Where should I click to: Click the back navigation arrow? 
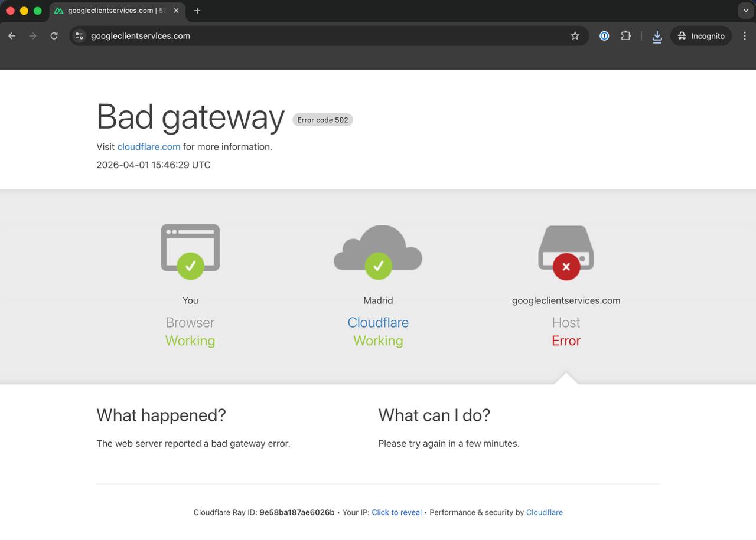click(x=12, y=35)
